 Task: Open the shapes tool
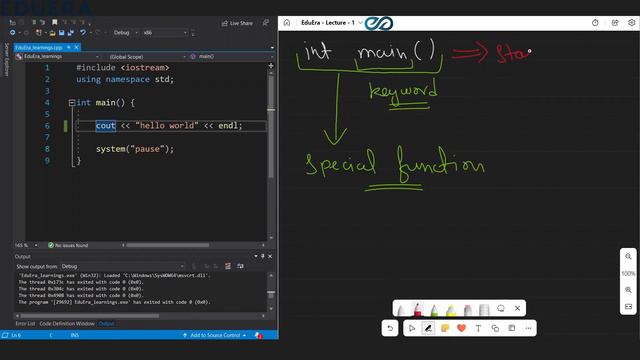pos(495,328)
